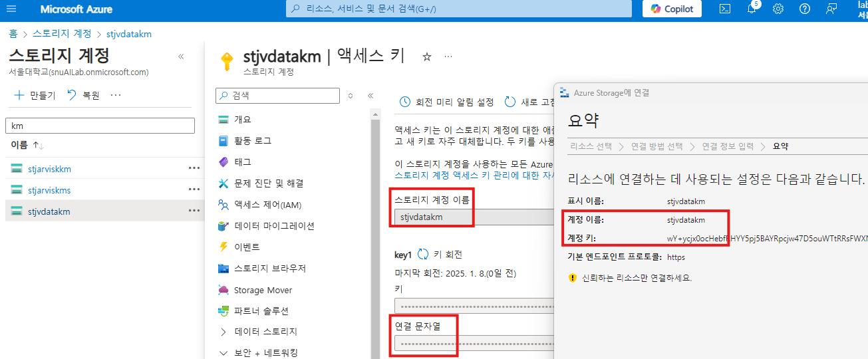The height and width of the screenshot is (359, 868).
Task: Click stjvdatakm in the breadcrumb
Action: click(x=128, y=33)
